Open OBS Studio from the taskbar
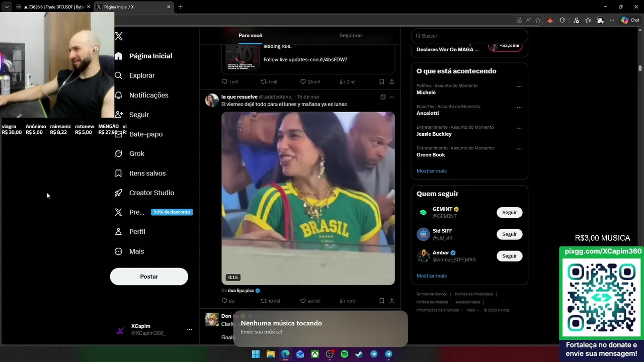644x362 pixels. 330,354
